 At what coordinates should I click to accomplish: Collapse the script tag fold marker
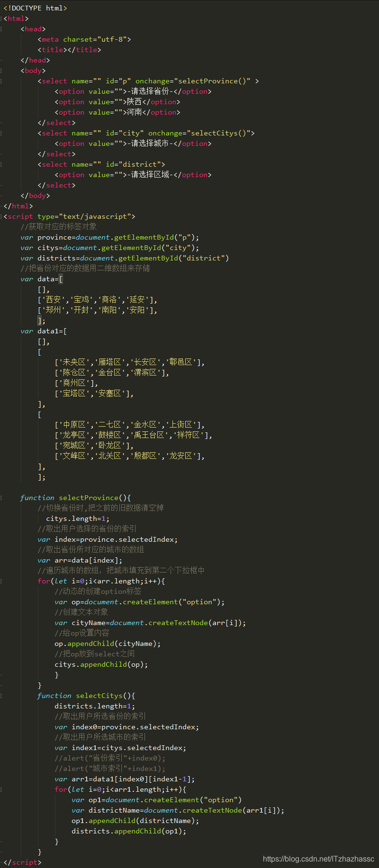[x=1, y=216]
